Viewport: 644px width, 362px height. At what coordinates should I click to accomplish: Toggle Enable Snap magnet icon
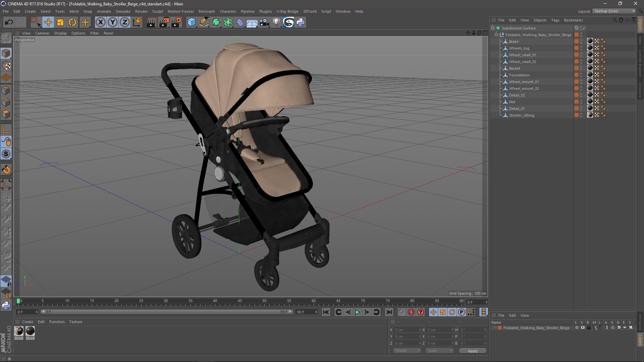[6, 170]
